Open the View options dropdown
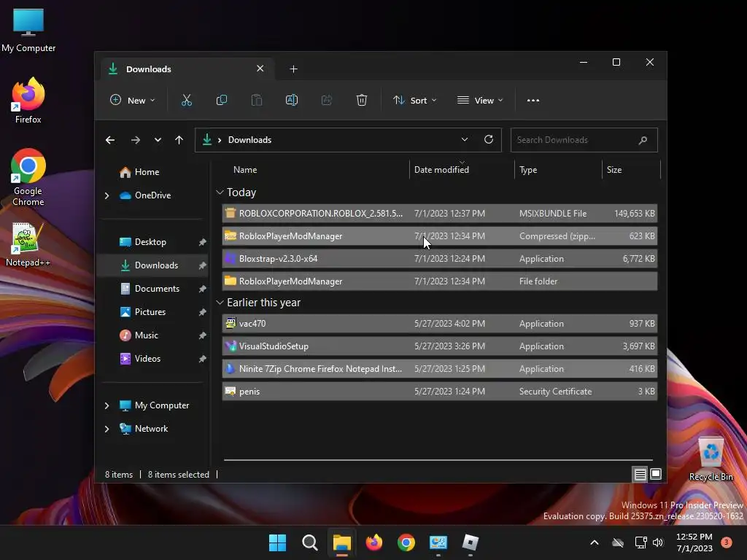 click(x=480, y=101)
